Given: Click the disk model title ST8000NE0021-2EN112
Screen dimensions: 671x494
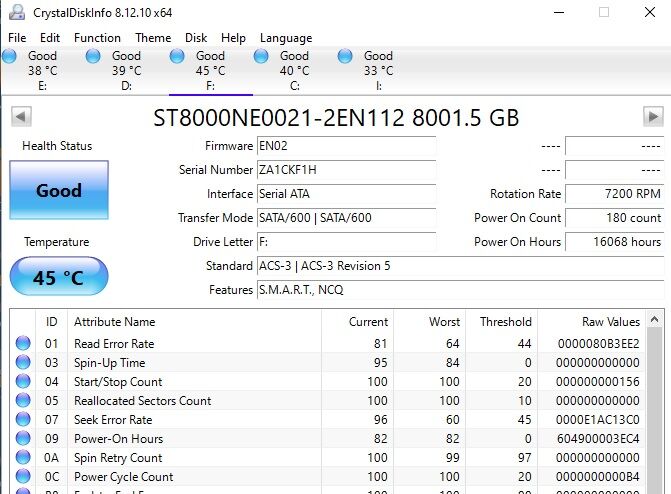Looking at the screenshot, I should pyautogui.click(x=279, y=118).
